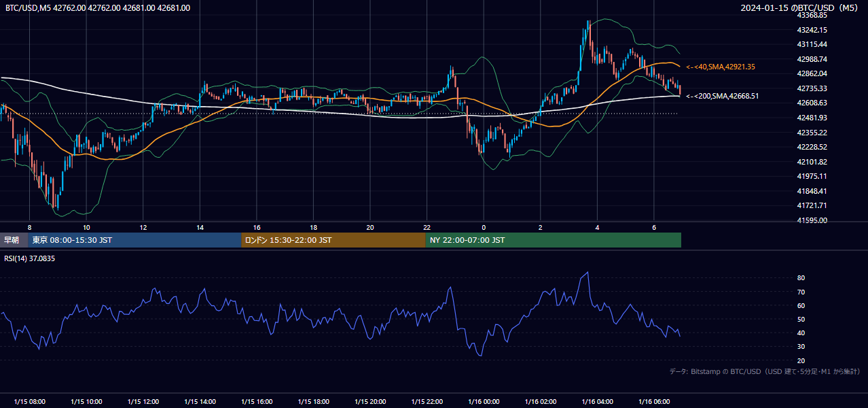Select the 40 SMA label showing 42921.35
The height and width of the screenshot is (408, 868).
pos(720,67)
